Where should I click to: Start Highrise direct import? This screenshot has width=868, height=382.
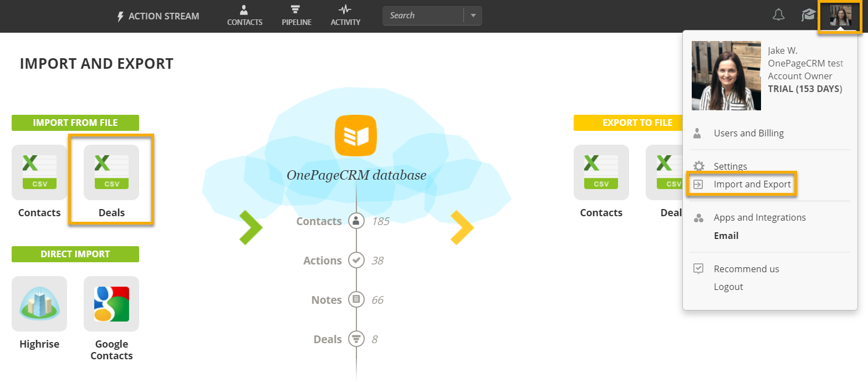[39, 304]
